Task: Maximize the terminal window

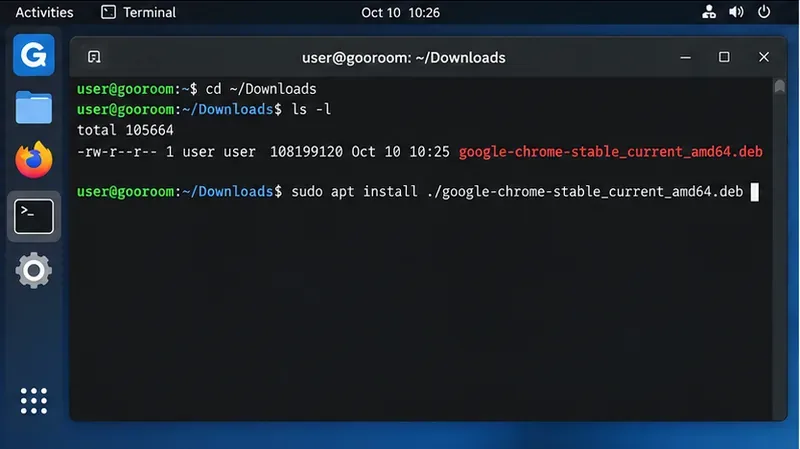Action: pos(724,57)
